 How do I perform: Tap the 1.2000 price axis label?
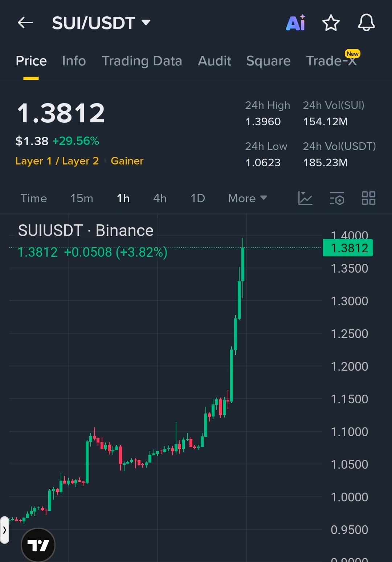349,366
